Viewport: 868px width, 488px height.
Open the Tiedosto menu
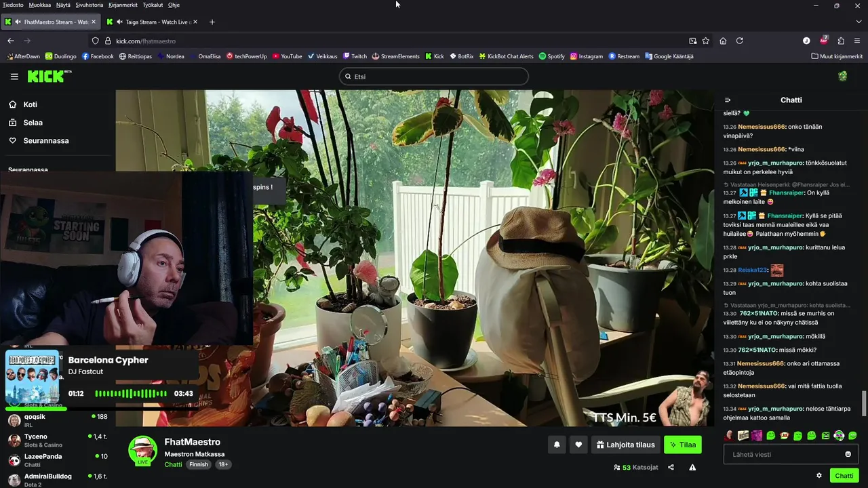(13, 5)
